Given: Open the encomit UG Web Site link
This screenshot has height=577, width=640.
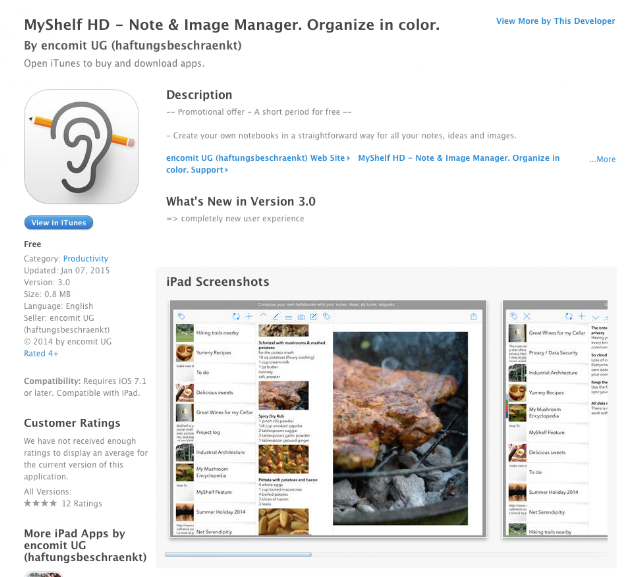Looking at the screenshot, I should 258,158.
